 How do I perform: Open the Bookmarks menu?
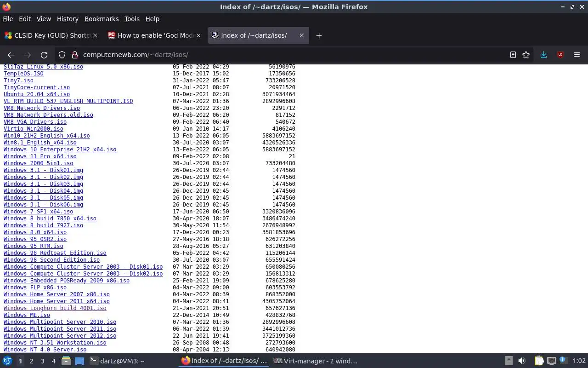click(x=102, y=19)
